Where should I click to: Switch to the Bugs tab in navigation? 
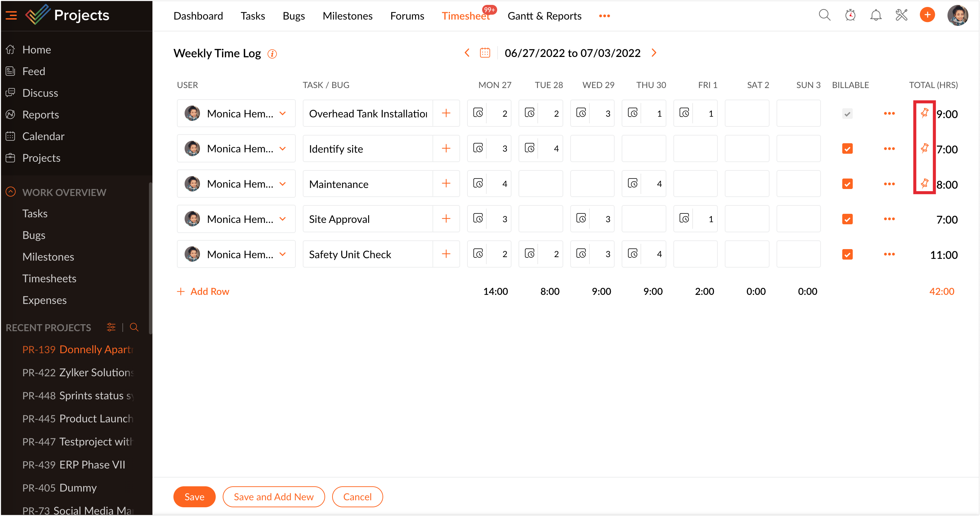[x=293, y=16]
